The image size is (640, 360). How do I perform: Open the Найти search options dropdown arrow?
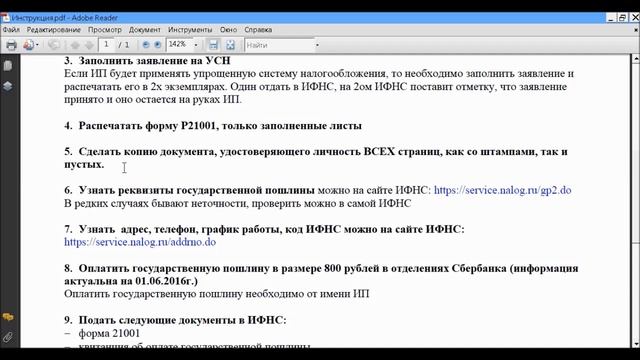pyautogui.click(x=317, y=45)
